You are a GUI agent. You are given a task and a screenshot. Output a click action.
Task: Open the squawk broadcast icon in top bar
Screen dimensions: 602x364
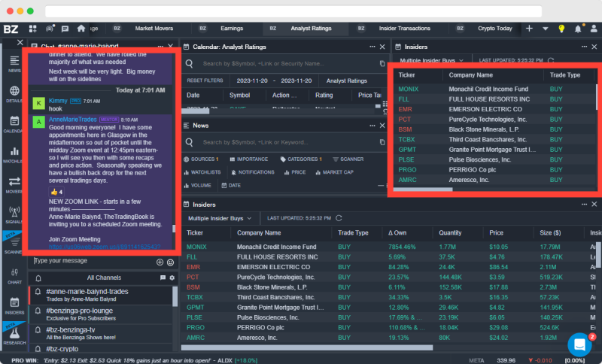click(x=50, y=29)
